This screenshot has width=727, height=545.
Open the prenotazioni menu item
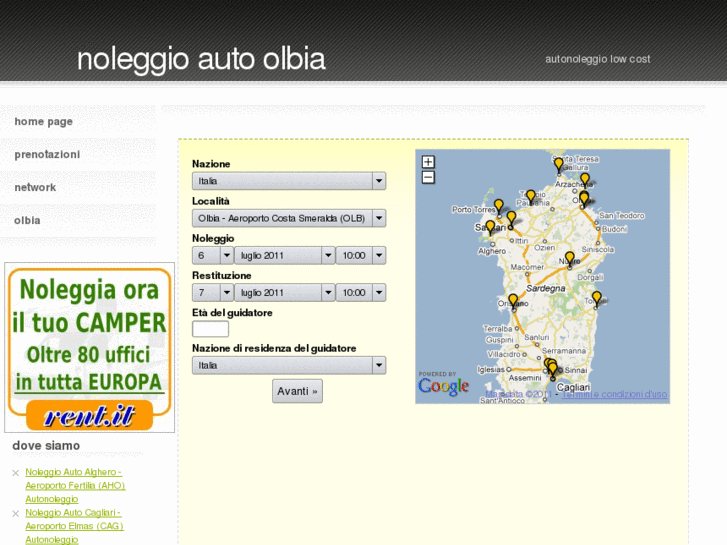(47, 155)
